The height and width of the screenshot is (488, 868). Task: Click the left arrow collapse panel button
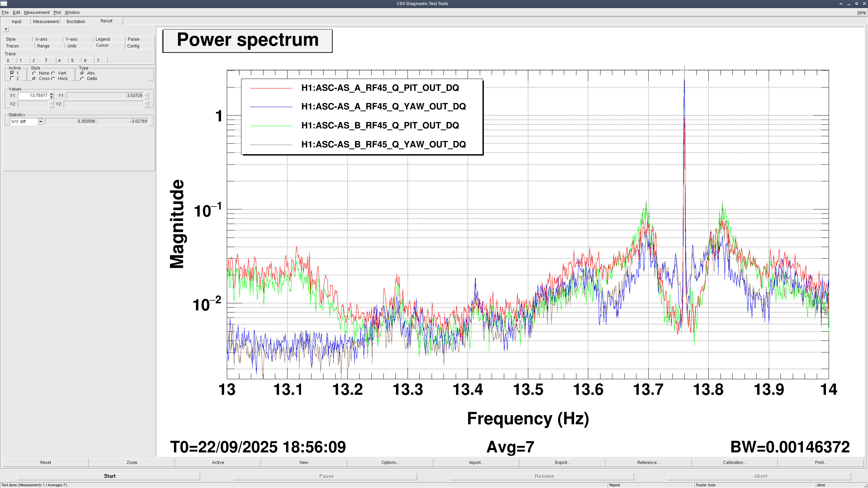6,29
